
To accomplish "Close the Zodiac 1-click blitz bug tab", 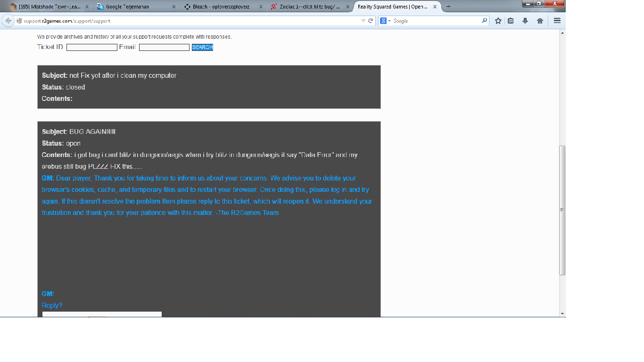I will [x=348, y=7].
